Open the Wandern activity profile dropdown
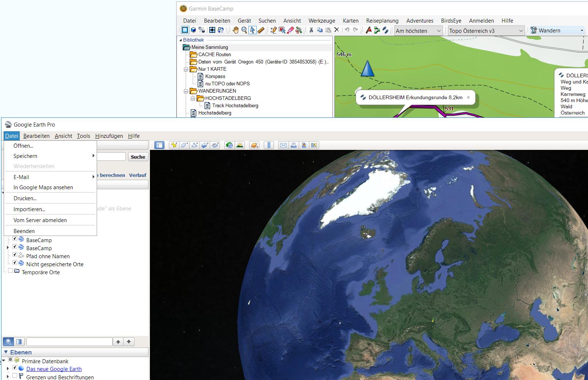588x380 pixels. pyautogui.click(x=581, y=31)
